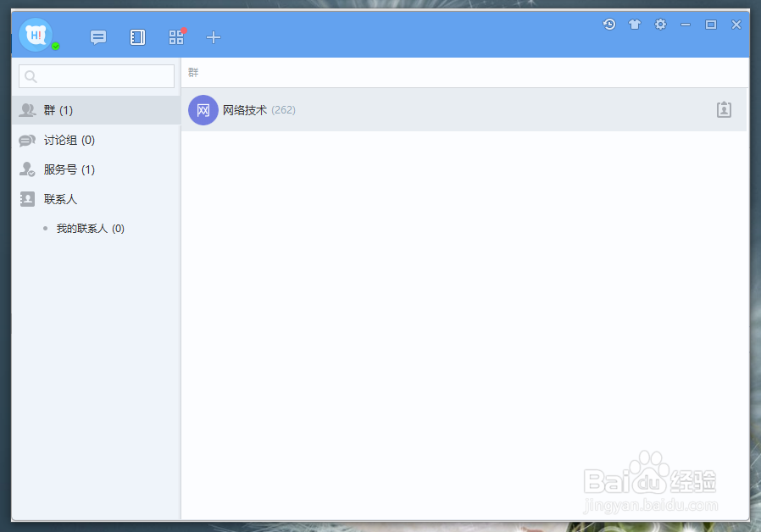Click the purple 网 group avatar
The height and width of the screenshot is (532, 761).
(x=203, y=110)
